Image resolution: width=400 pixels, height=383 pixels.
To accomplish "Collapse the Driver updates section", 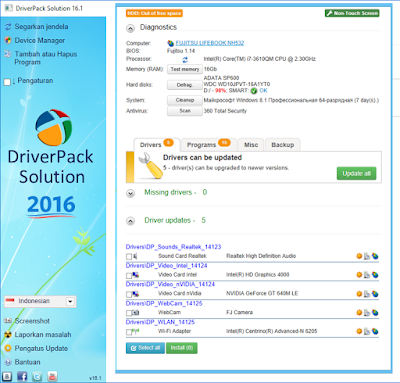I will (x=130, y=221).
